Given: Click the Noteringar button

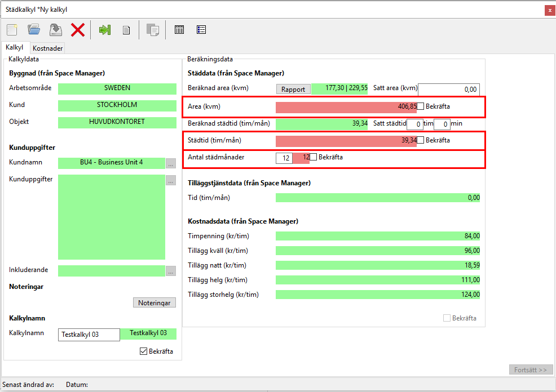Looking at the screenshot, I should tap(155, 302).
